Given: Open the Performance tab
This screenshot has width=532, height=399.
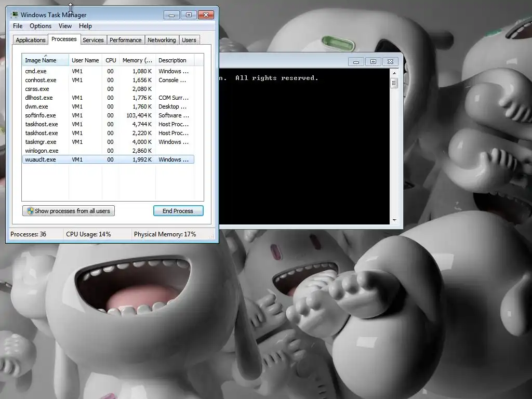Looking at the screenshot, I should [x=126, y=40].
